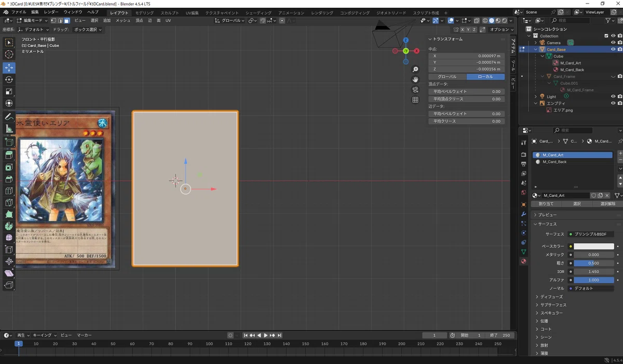This screenshot has width=623, height=364.
Task: Collapse the Card_Base tree item
Action: click(x=536, y=49)
